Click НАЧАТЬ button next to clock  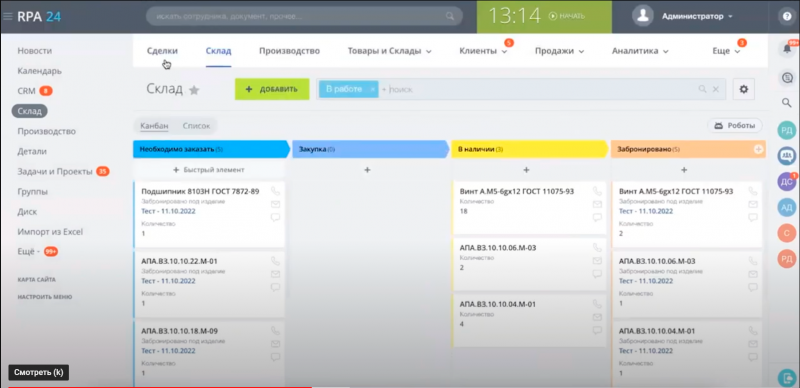[x=566, y=16]
